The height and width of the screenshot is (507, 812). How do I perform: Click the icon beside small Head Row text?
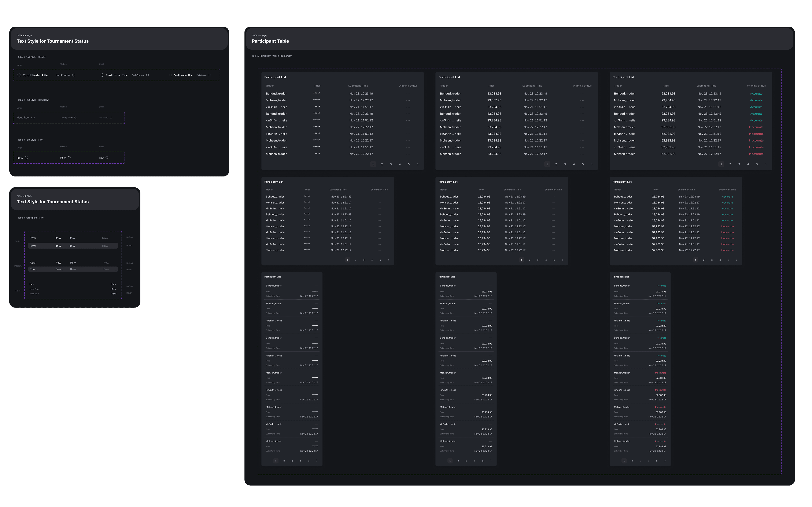pyautogui.click(x=111, y=118)
